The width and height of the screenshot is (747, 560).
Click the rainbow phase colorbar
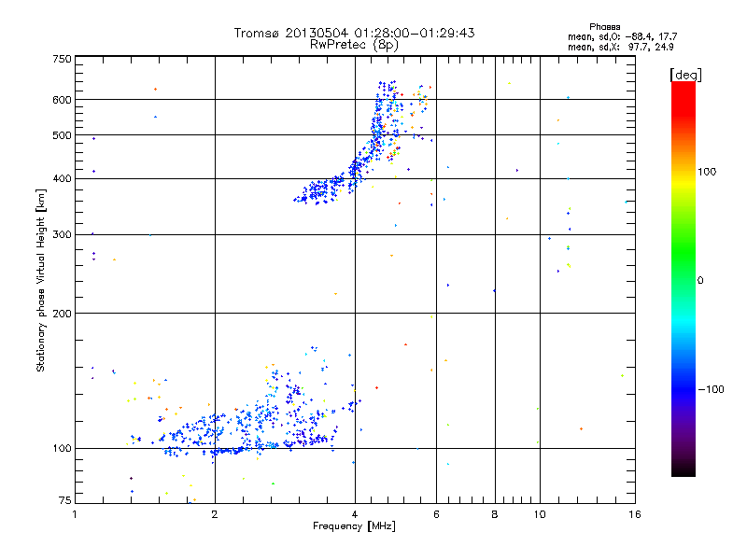(684, 279)
